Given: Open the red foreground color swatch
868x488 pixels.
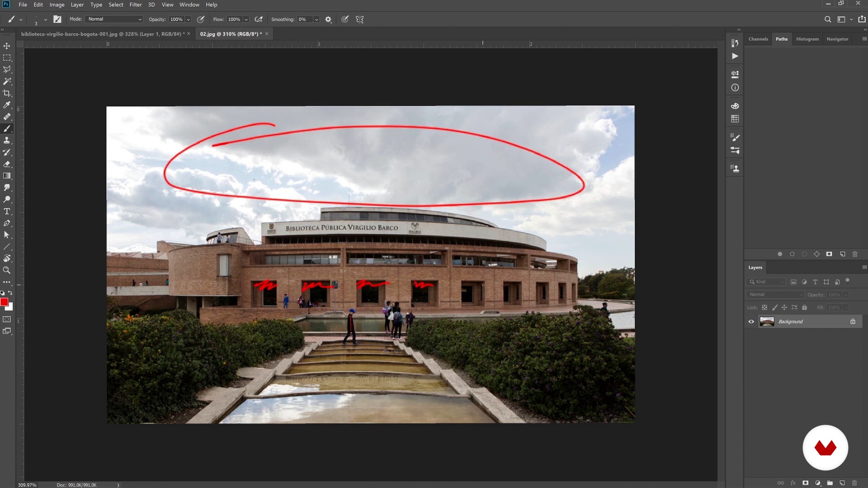Looking at the screenshot, I should (4, 302).
